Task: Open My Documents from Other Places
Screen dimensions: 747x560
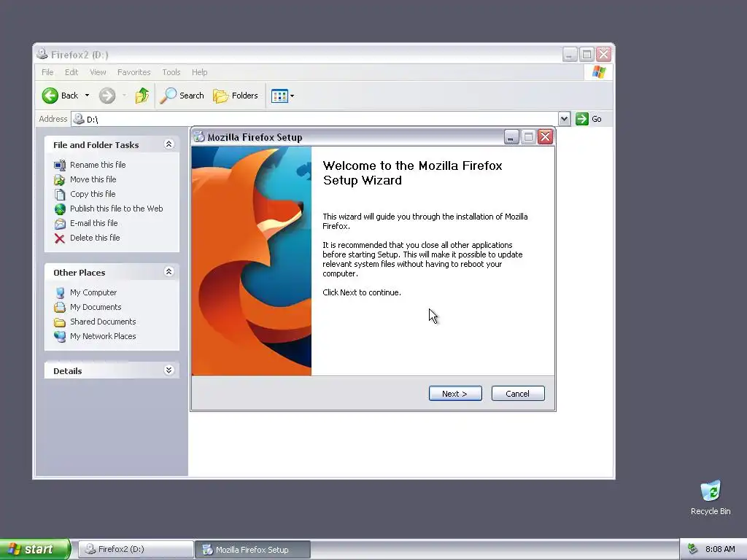Action: pos(96,307)
